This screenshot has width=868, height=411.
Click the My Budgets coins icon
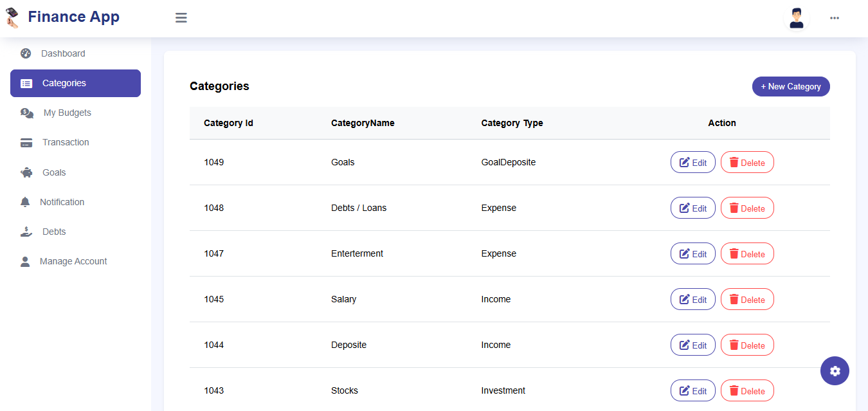coord(27,113)
